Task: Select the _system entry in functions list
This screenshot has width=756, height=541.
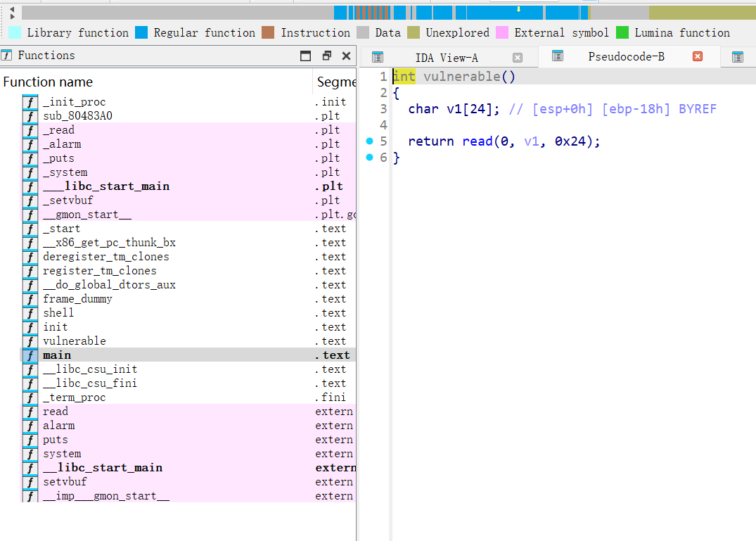Action: coord(65,172)
